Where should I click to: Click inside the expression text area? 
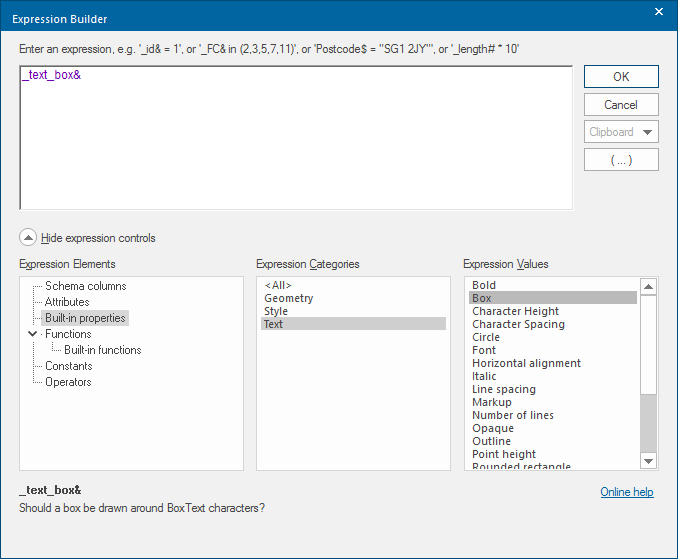pos(296,140)
